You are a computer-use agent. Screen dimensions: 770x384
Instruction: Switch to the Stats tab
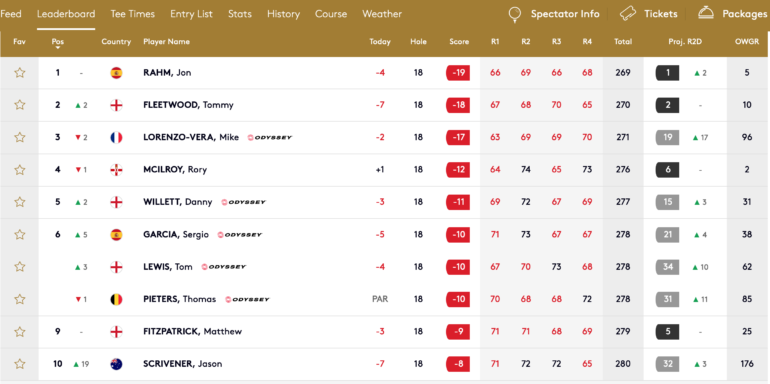240,14
